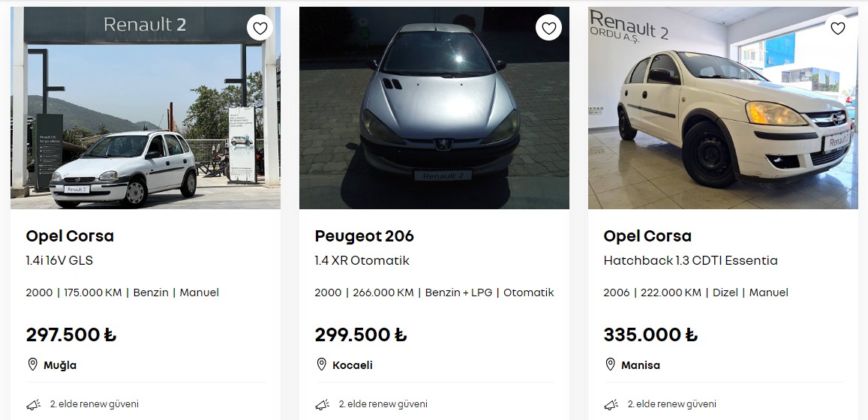Open the Peugeot 206 listing title

365,236
